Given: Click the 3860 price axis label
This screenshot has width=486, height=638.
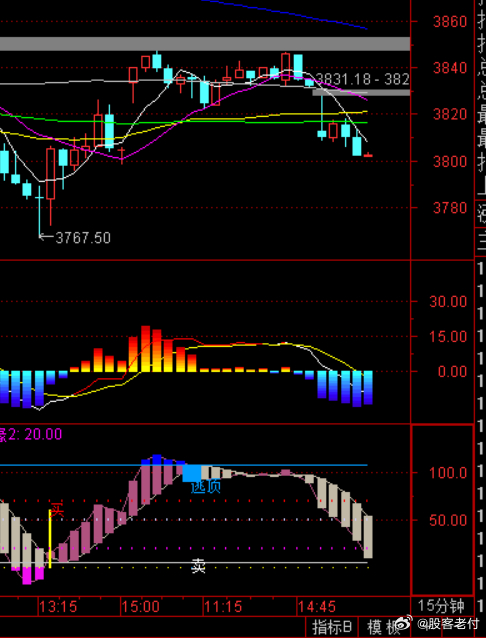Looking at the screenshot, I should [x=450, y=21].
